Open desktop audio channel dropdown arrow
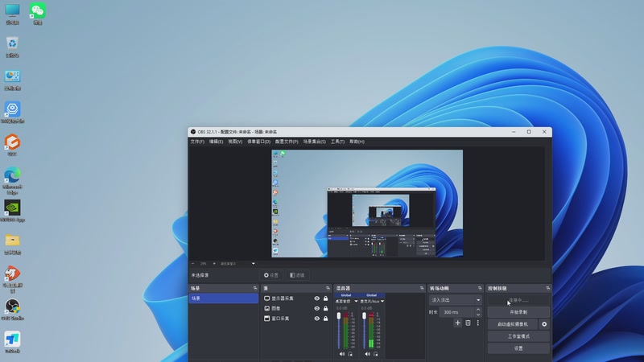The width and height of the screenshot is (644, 362). [356, 301]
